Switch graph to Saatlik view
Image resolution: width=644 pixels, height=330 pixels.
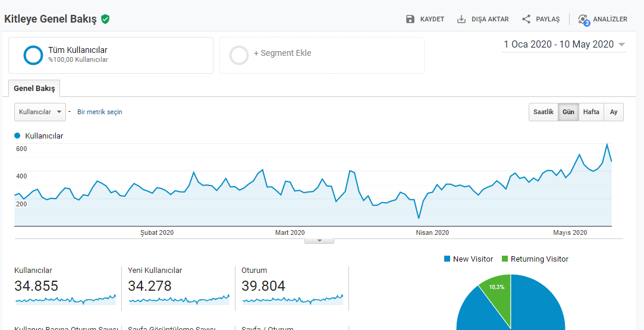tap(544, 112)
